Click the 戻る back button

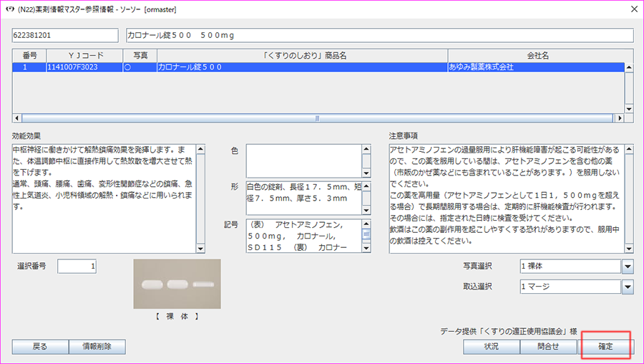(x=40, y=347)
